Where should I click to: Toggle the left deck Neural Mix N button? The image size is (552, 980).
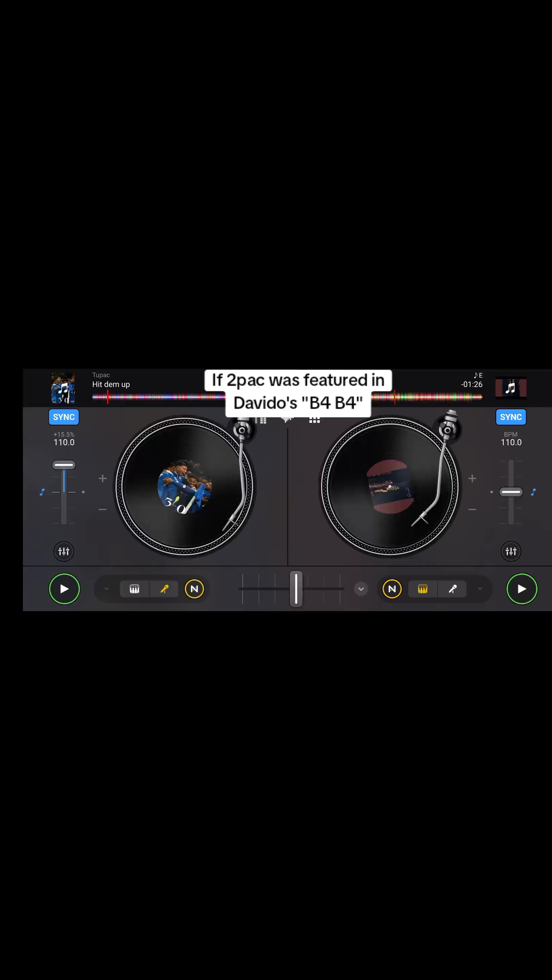pyautogui.click(x=195, y=589)
